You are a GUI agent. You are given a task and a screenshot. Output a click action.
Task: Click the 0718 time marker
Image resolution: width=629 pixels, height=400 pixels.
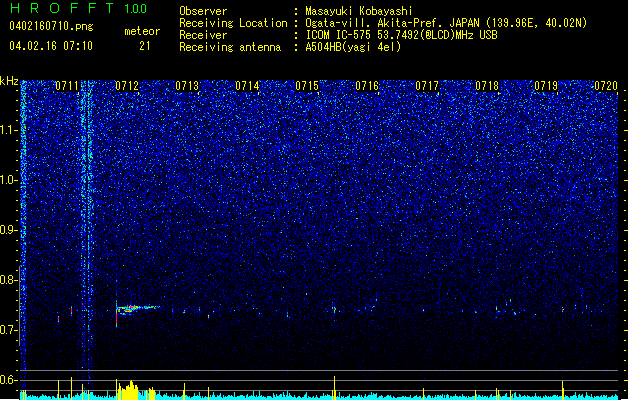(x=487, y=86)
